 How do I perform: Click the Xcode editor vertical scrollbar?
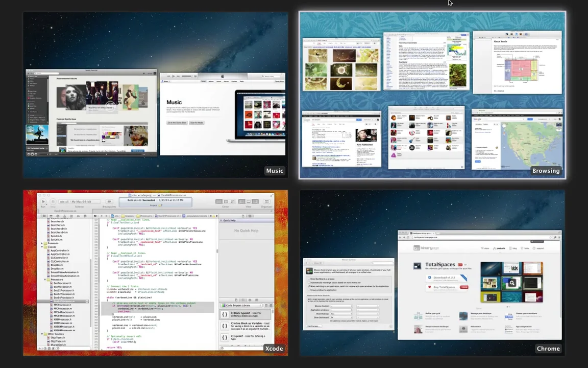(217, 251)
